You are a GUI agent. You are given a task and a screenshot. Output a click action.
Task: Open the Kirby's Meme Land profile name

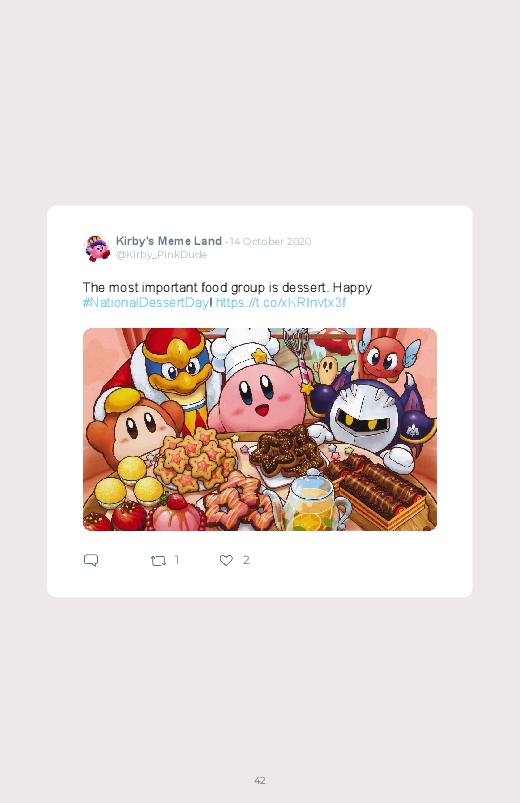point(169,241)
